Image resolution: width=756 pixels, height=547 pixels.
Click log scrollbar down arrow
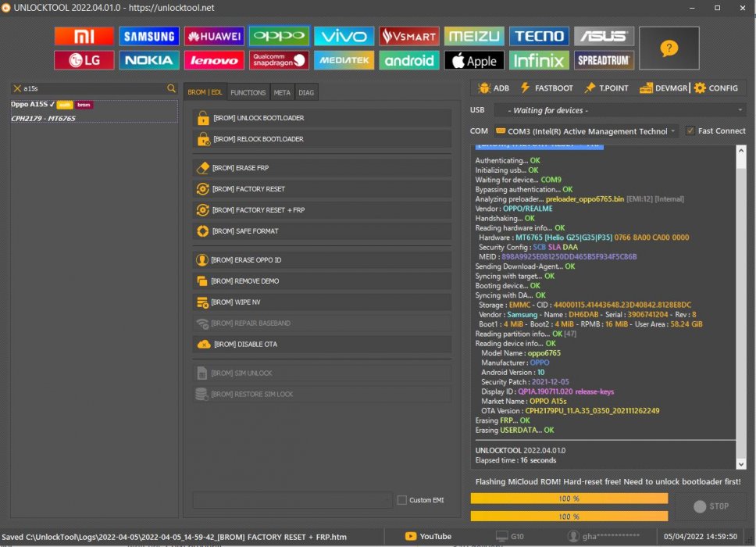[x=741, y=464]
